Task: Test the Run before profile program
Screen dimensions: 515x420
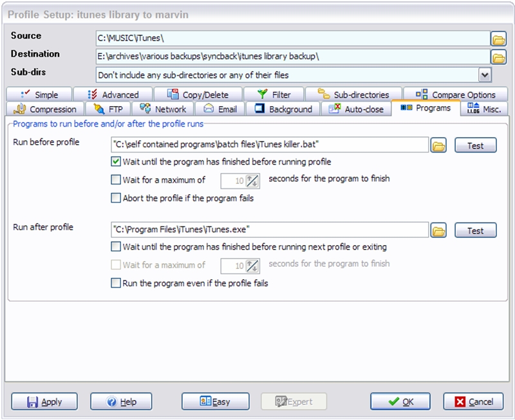Action: 476,145
